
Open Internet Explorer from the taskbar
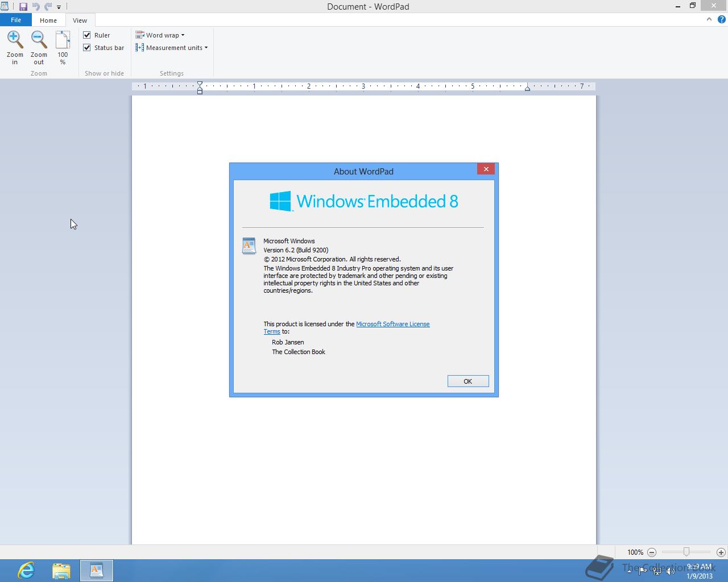[x=26, y=571]
